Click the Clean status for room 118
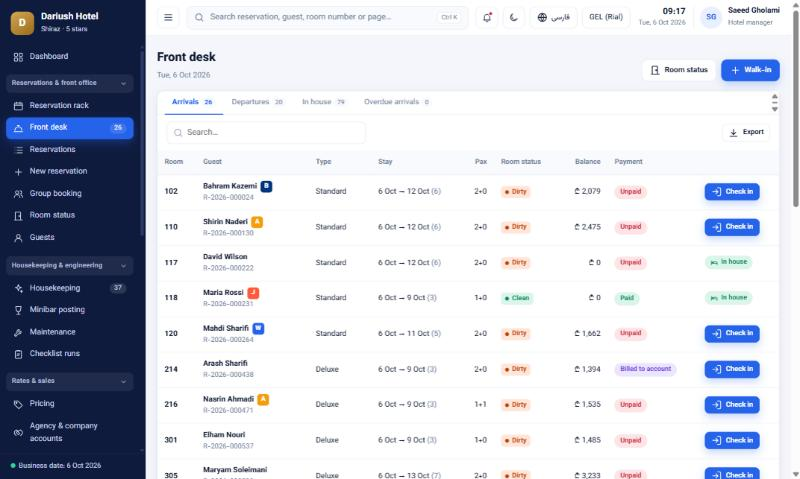Image resolution: width=800 pixels, height=479 pixels. click(x=517, y=298)
